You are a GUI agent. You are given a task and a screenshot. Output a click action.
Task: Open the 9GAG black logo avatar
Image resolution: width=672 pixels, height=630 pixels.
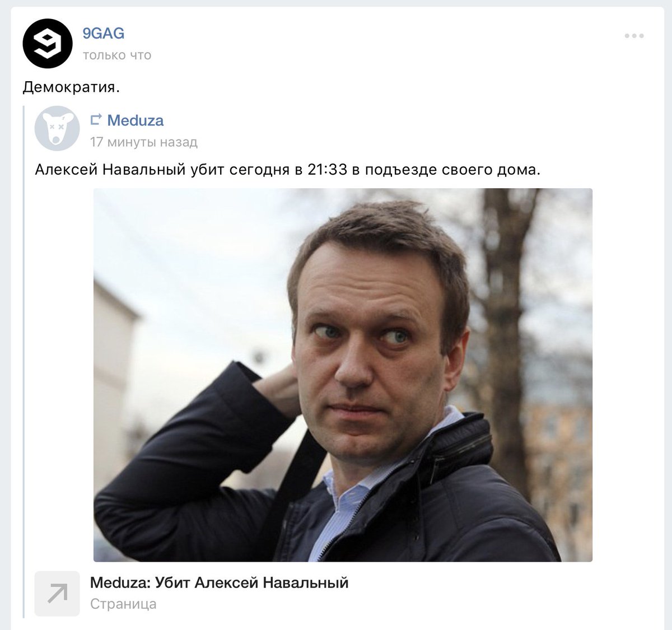pos(48,44)
